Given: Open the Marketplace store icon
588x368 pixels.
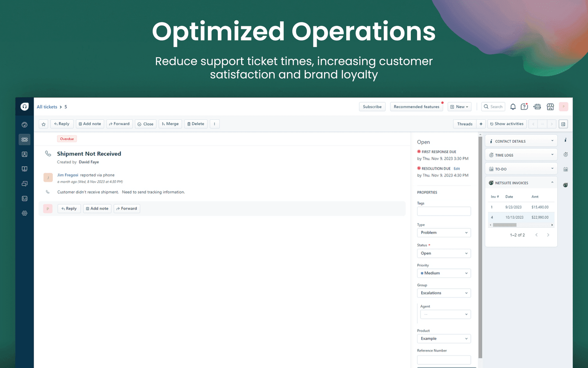Looking at the screenshot, I should (550, 107).
